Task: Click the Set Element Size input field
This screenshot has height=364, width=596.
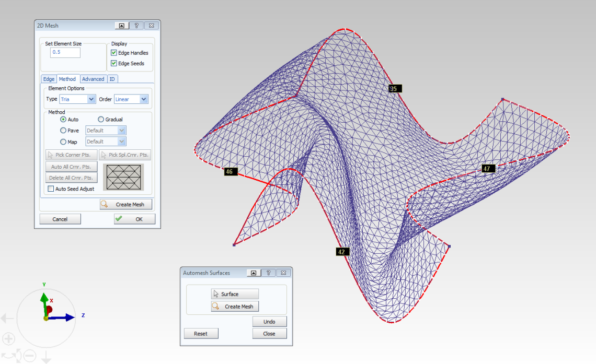Action: tap(65, 52)
